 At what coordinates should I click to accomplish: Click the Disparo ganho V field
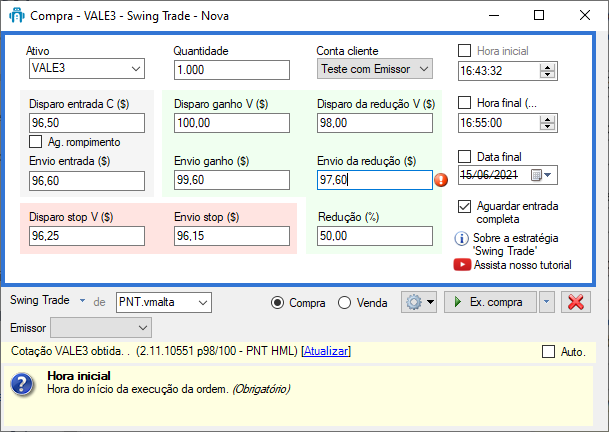pos(232,123)
